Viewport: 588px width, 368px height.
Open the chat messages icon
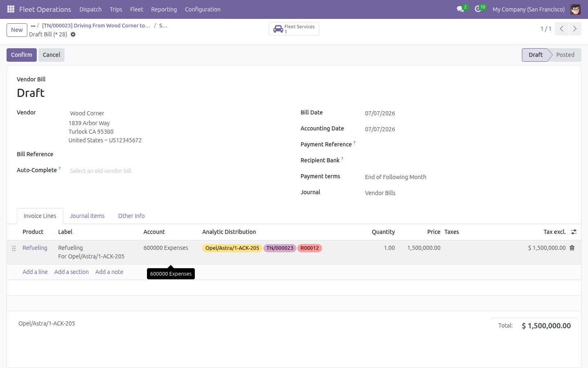click(461, 9)
